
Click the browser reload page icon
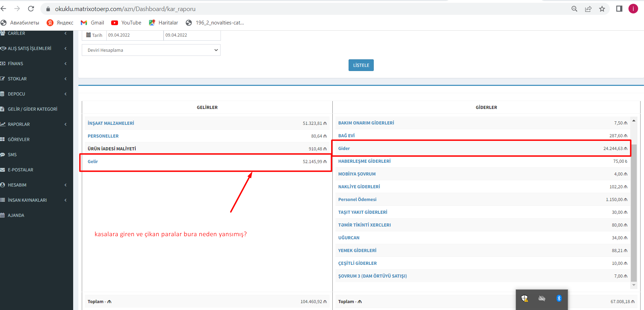point(31,9)
